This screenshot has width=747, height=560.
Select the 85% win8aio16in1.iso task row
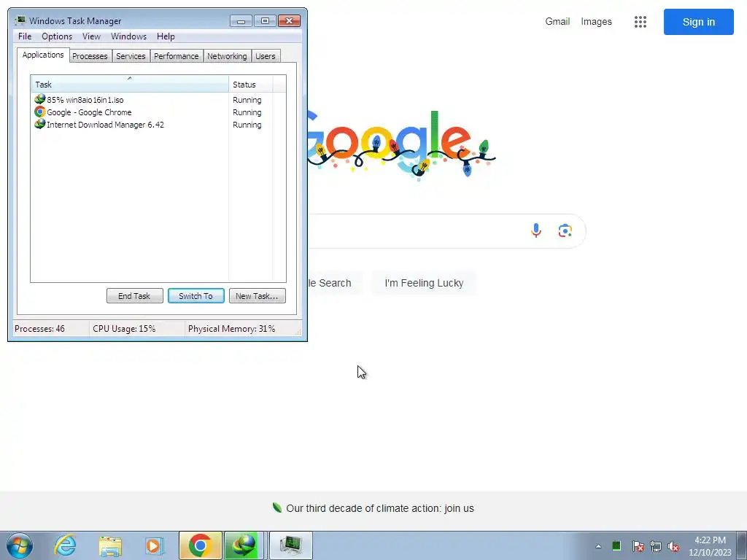pos(158,100)
